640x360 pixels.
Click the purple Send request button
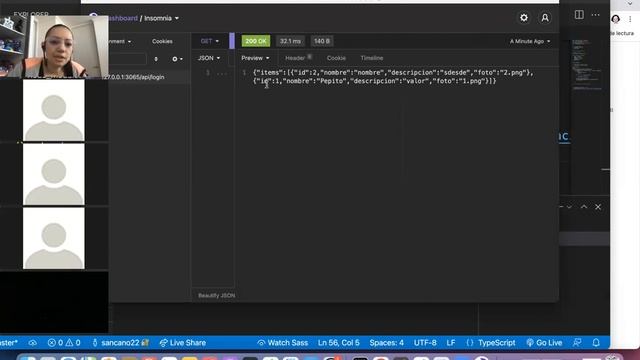coord(232,41)
